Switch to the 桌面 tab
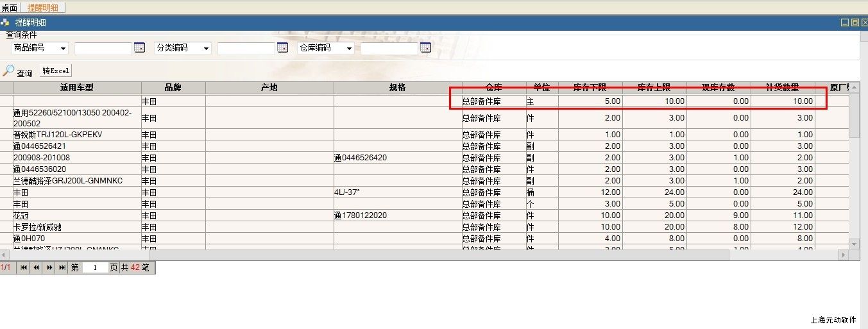868x329 pixels. [10, 8]
